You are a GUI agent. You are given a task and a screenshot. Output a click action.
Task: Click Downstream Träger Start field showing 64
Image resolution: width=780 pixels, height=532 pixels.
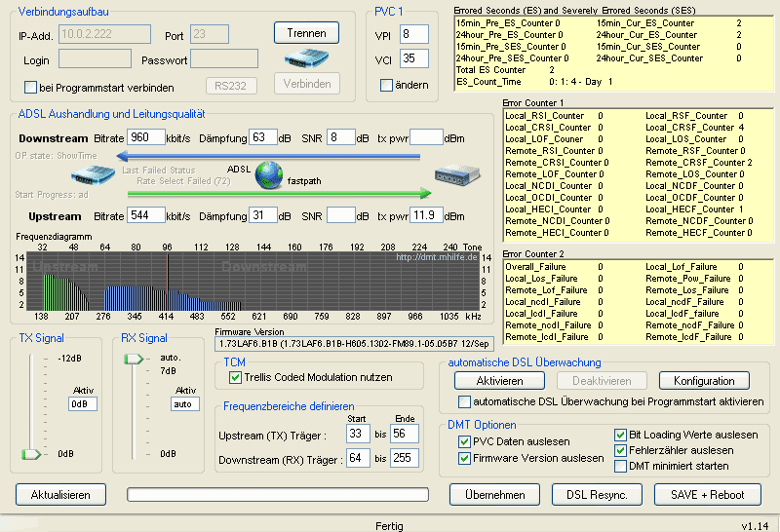[x=358, y=458]
